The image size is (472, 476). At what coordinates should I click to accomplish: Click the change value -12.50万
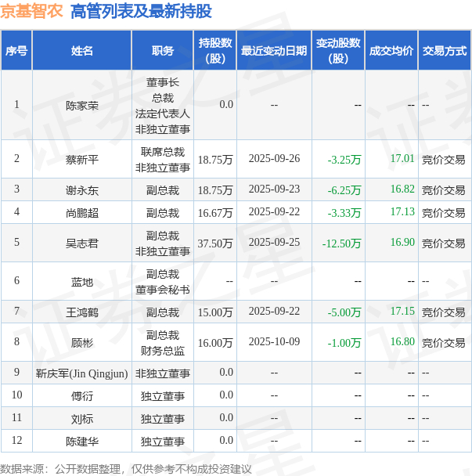341,243
